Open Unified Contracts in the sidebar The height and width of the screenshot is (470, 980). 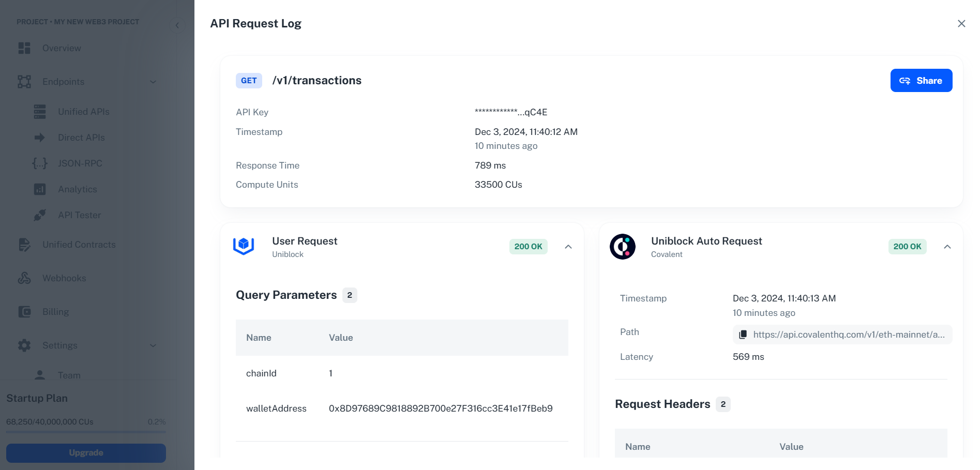click(x=79, y=245)
